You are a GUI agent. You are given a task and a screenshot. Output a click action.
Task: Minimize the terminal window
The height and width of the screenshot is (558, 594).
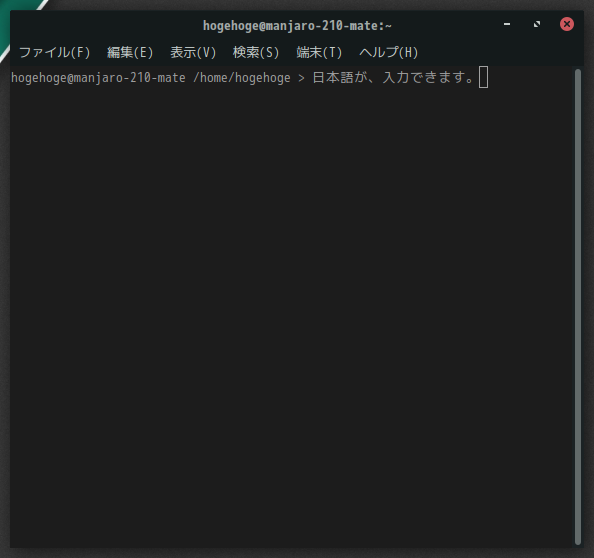[x=507, y=24]
